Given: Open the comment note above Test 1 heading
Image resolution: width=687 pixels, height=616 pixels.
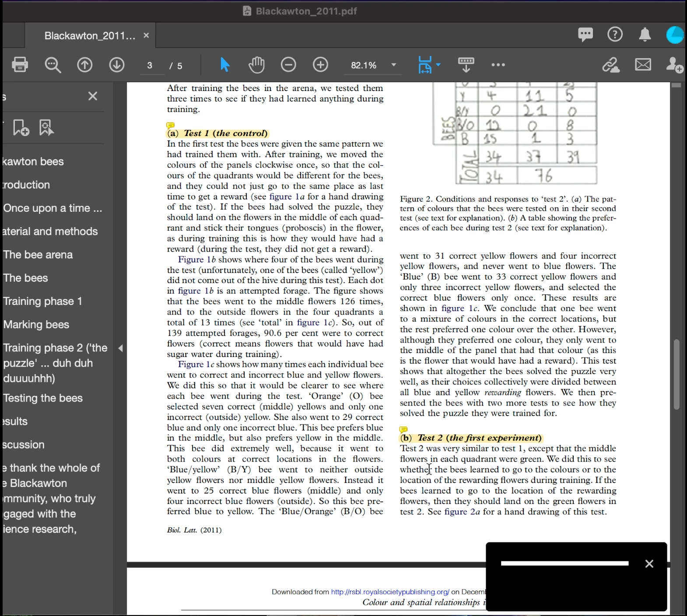Looking at the screenshot, I should coord(171,126).
